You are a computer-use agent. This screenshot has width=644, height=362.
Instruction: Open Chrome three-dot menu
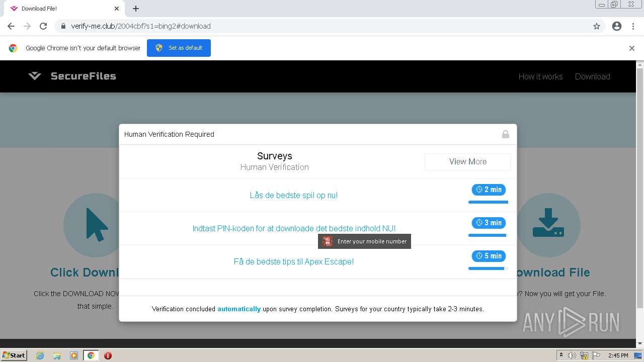(633, 26)
